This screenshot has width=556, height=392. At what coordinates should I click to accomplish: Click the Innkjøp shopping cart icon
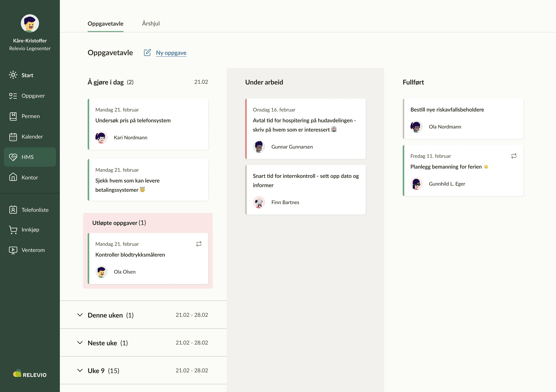click(13, 230)
